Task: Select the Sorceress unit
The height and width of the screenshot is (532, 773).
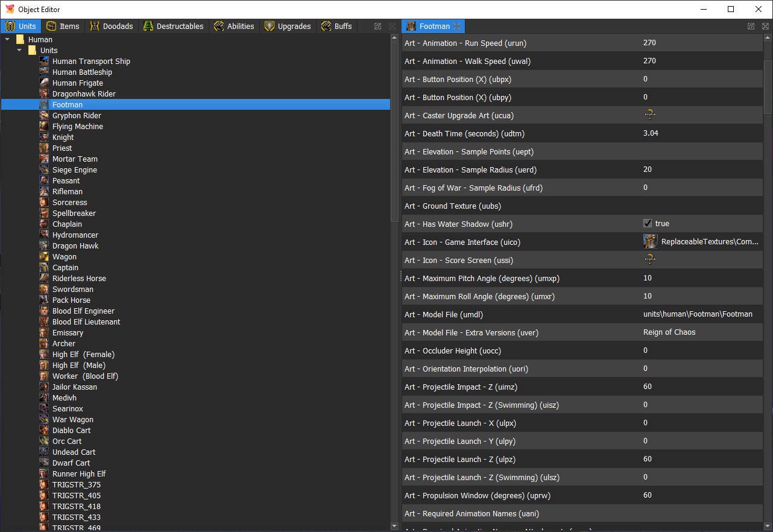Action: coord(69,202)
